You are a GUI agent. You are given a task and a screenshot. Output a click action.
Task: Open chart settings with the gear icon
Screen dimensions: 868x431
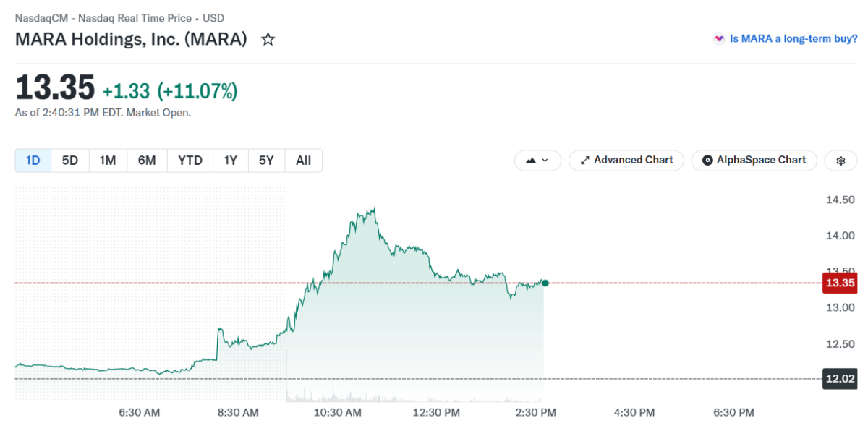[841, 161]
